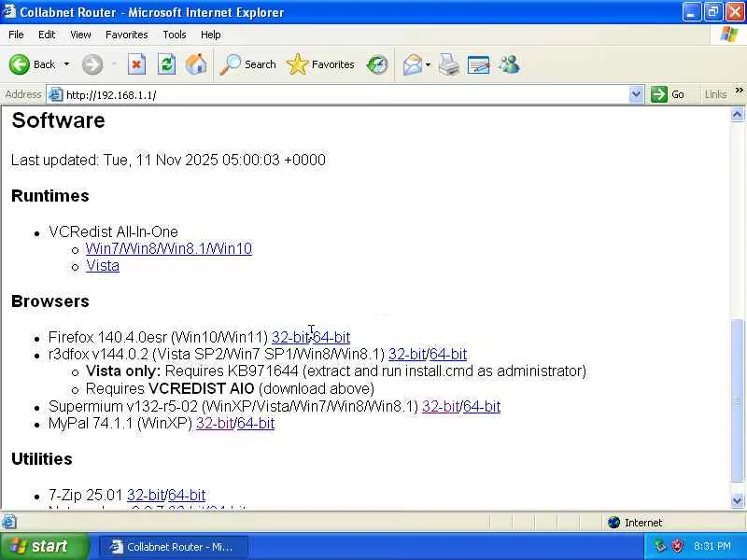Click the scrollbar up arrow
This screenshot has width=747, height=560.
click(x=738, y=114)
